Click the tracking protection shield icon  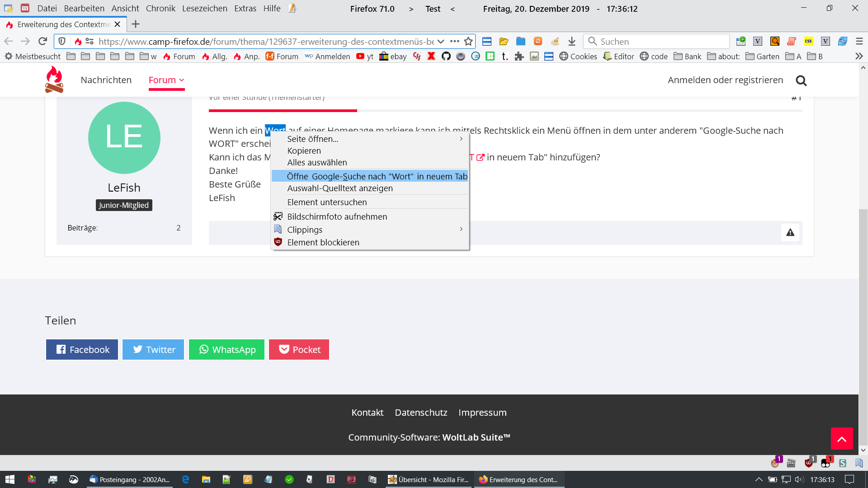(x=62, y=42)
